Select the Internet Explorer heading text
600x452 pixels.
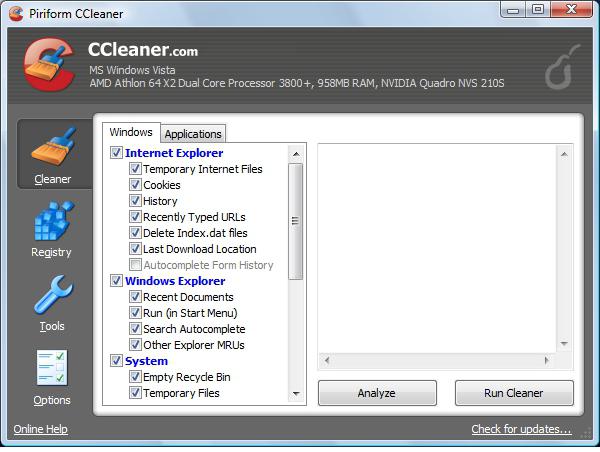tap(174, 153)
